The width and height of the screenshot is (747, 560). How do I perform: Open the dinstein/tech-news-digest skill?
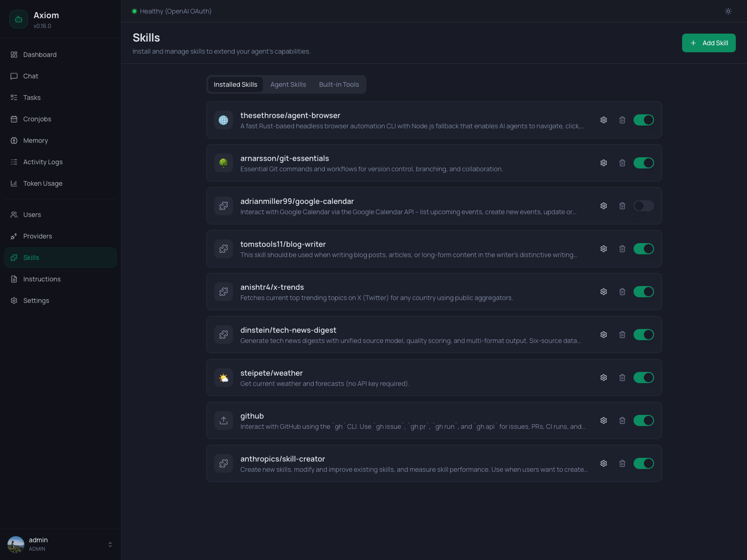click(288, 330)
